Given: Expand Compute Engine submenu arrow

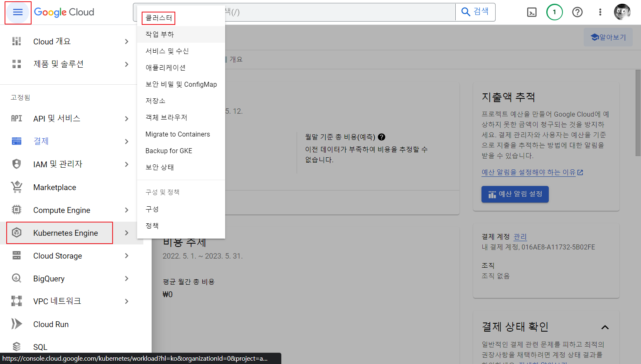Looking at the screenshot, I should 127,210.
